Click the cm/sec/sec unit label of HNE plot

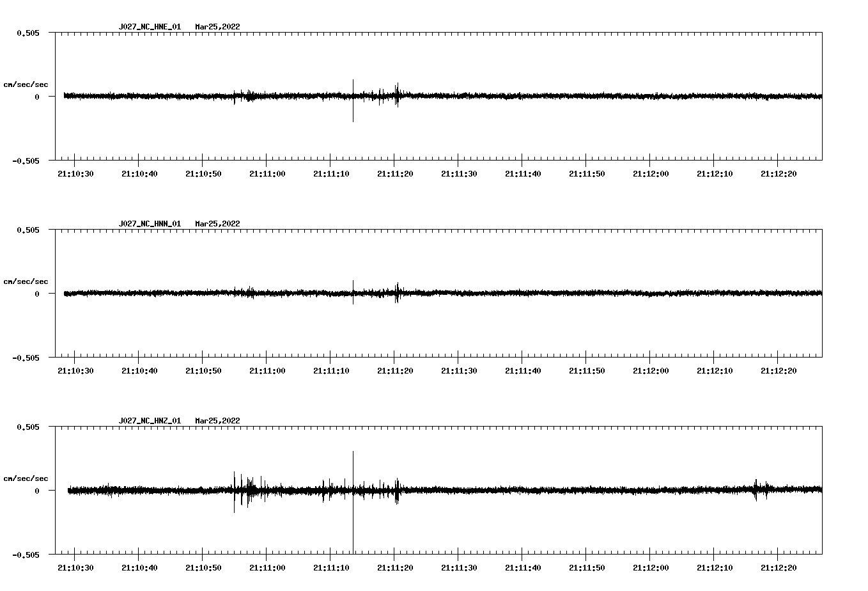pos(26,84)
